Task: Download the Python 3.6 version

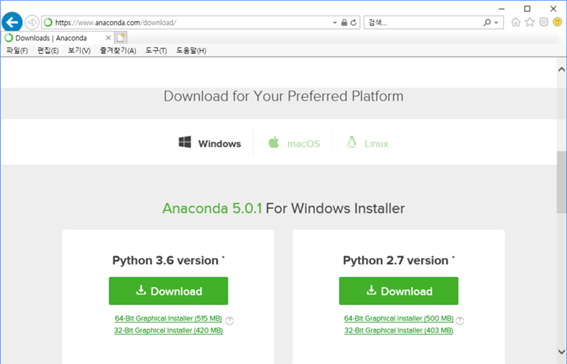Action: (169, 291)
